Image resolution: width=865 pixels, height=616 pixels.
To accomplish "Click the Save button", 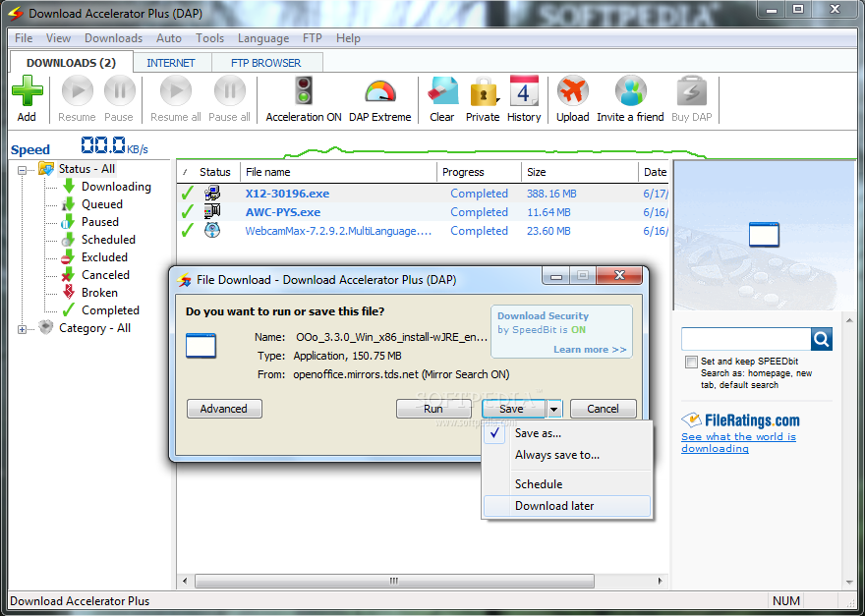I will [x=511, y=409].
